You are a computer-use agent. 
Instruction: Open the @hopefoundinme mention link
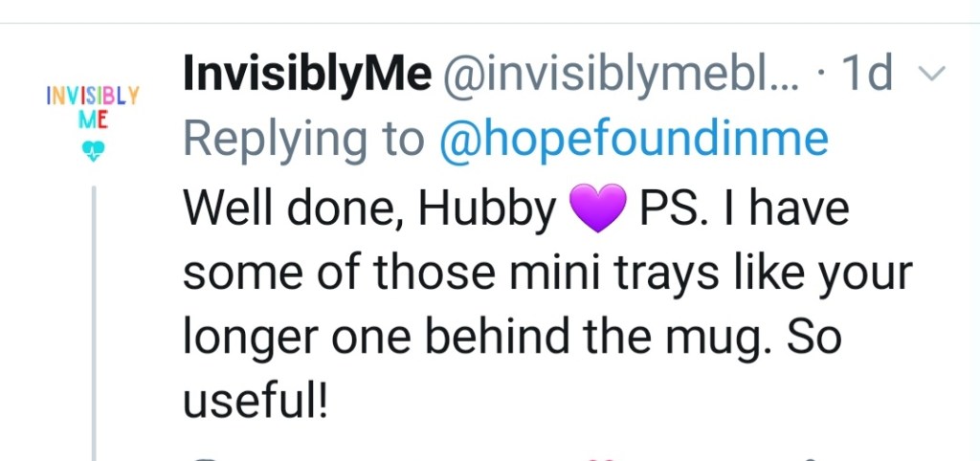pyautogui.click(x=633, y=141)
